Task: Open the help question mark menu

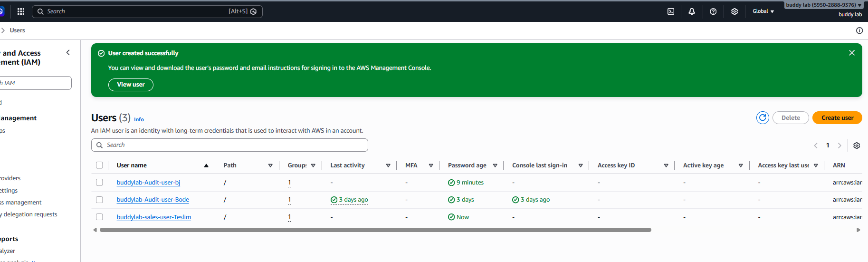Action: (x=713, y=11)
